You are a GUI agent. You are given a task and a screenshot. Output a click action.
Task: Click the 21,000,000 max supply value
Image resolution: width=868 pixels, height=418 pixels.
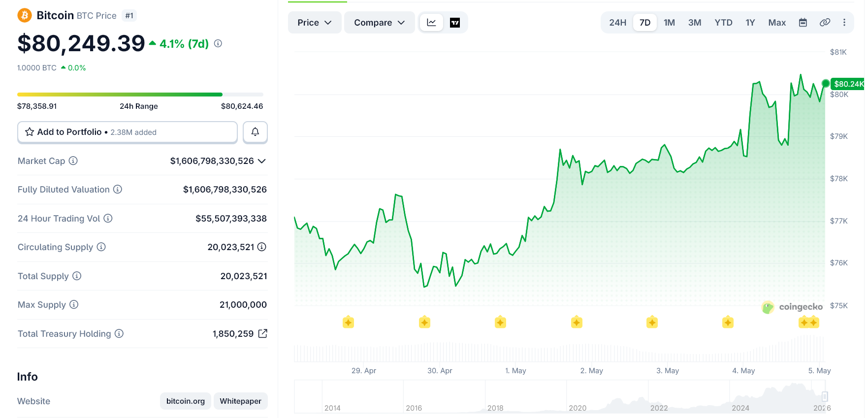243,305
